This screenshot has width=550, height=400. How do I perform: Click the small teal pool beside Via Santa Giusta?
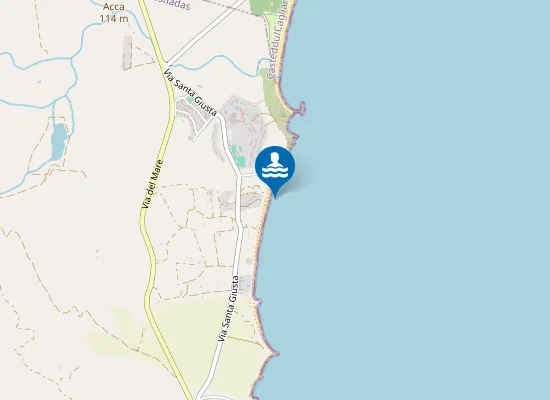189,99
